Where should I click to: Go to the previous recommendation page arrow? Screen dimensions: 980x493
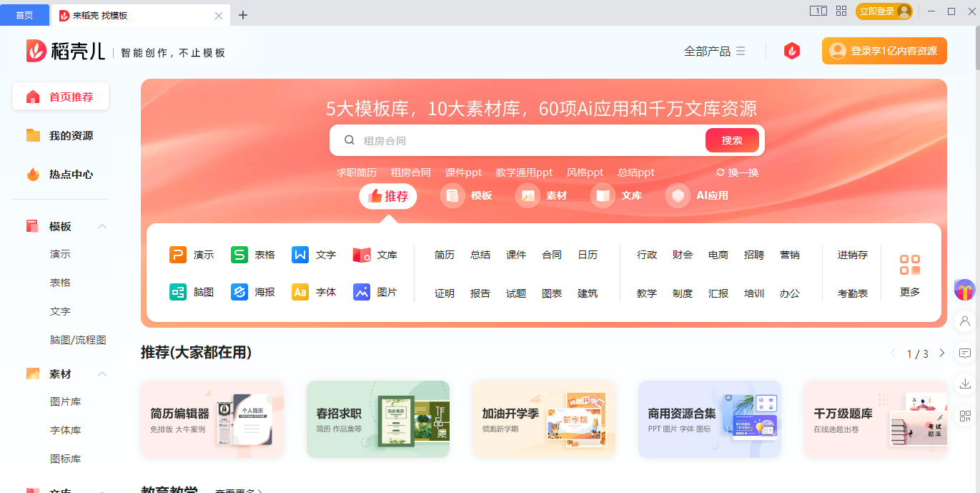(x=893, y=353)
